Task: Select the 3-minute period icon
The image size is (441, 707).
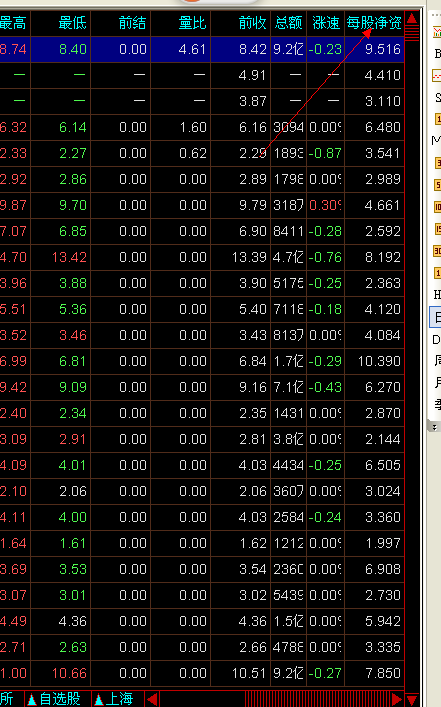Action: (437, 163)
